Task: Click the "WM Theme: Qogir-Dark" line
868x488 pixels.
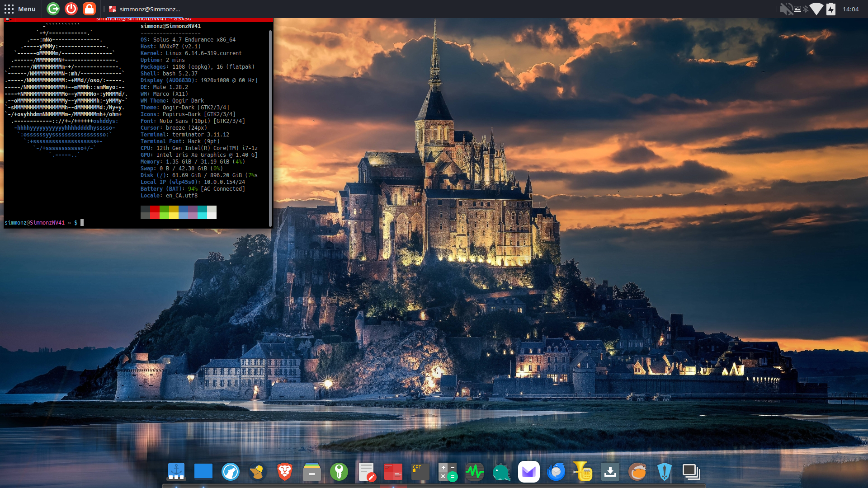Action: click(172, 101)
